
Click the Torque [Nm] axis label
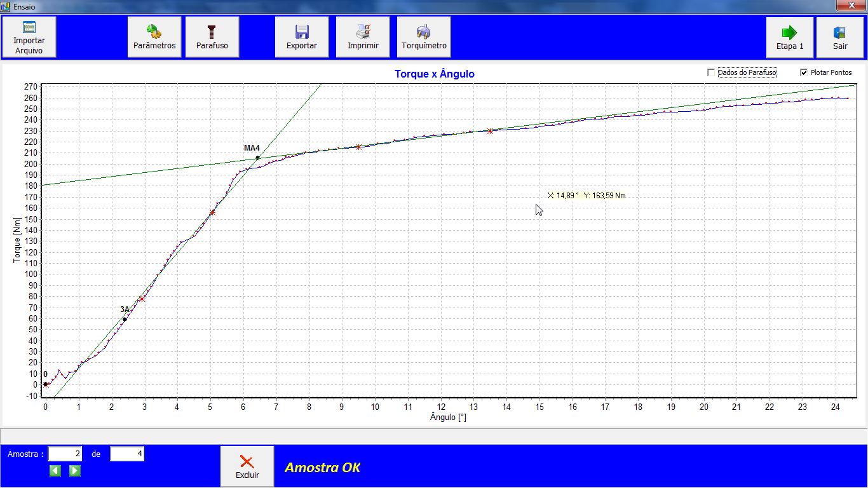click(17, 240)
